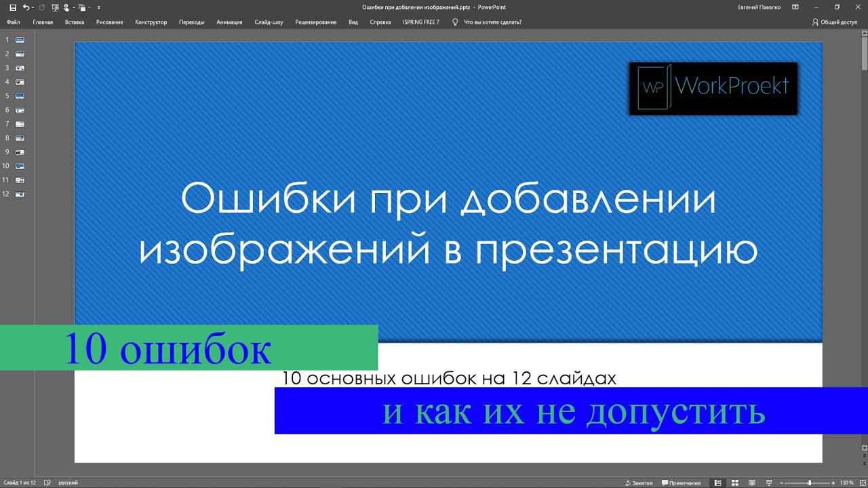Click the 'Что вы хотите сделать?' search field
The height and width of the screenshot is (488, 868).
tap(492, 22)
